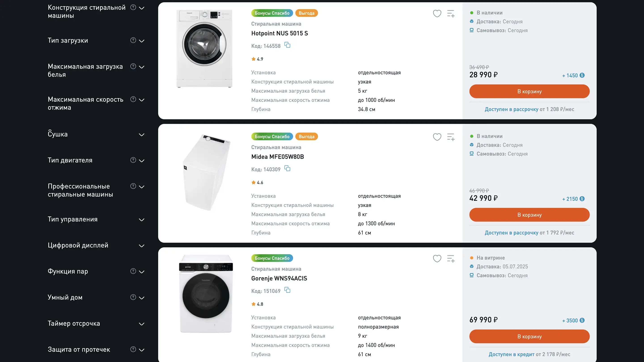
Task: Show help for Функция пар filter
Action: coord(133,271)
